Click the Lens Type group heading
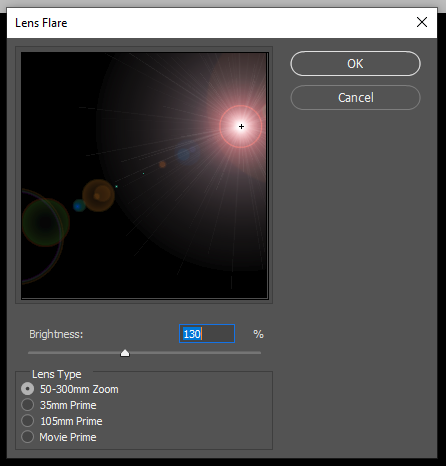446x466 pixels. pyautogui.click(x=57, y=374)
